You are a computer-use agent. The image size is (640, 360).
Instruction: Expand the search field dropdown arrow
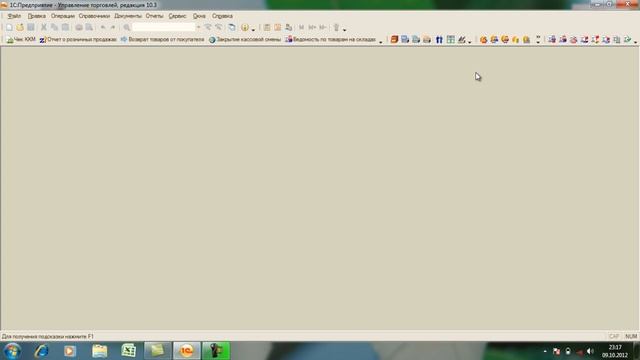point(199,27)
